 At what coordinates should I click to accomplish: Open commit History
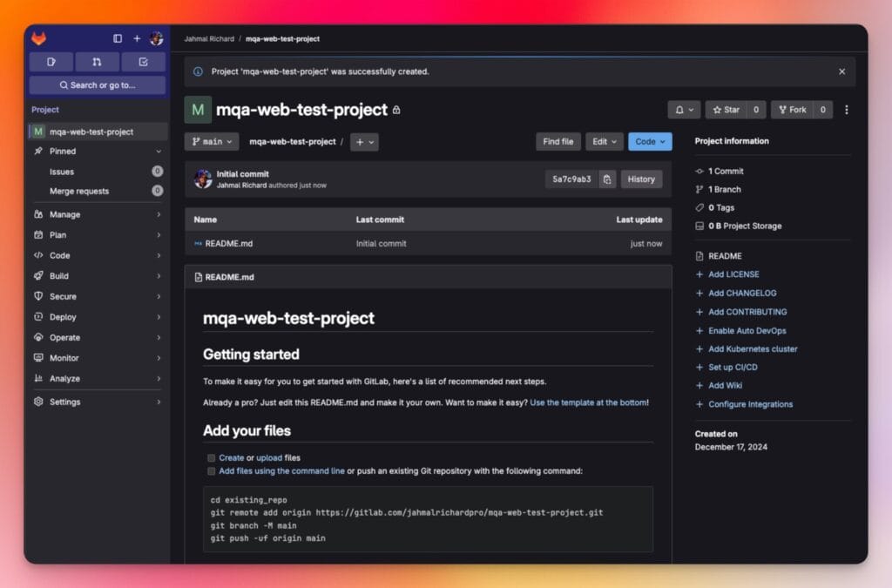click(x=641, y=179)
